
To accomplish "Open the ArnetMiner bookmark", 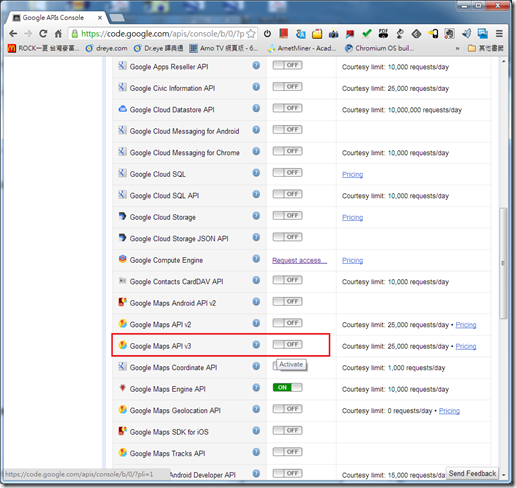I will pyautogui.click(x=302, y=49).
